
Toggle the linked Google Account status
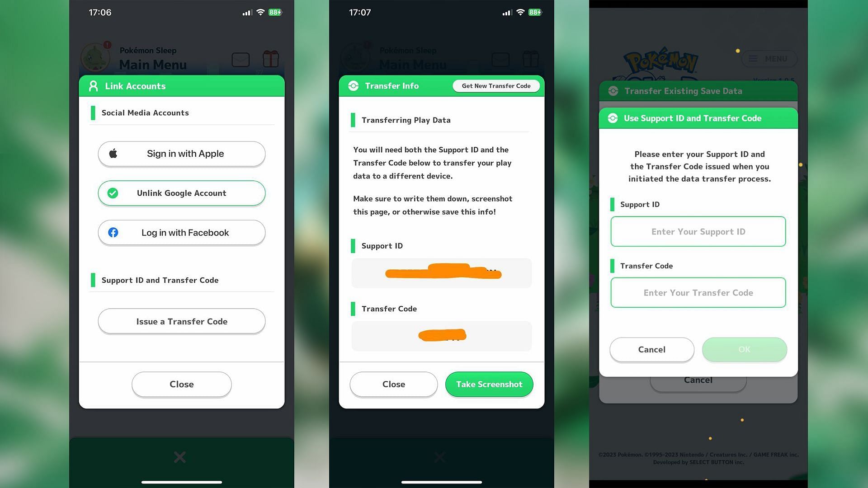pyautogui.click(x=181, y=192)
